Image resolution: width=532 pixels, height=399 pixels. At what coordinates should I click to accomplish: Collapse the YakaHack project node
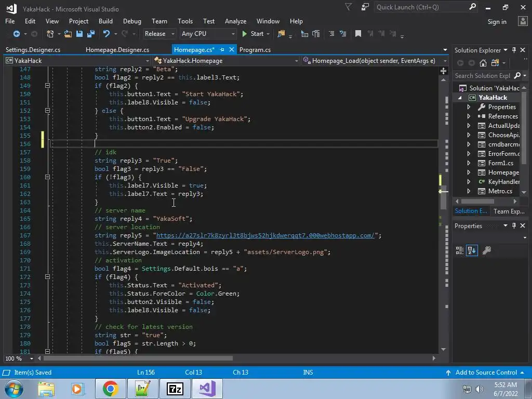click(460, 98)
